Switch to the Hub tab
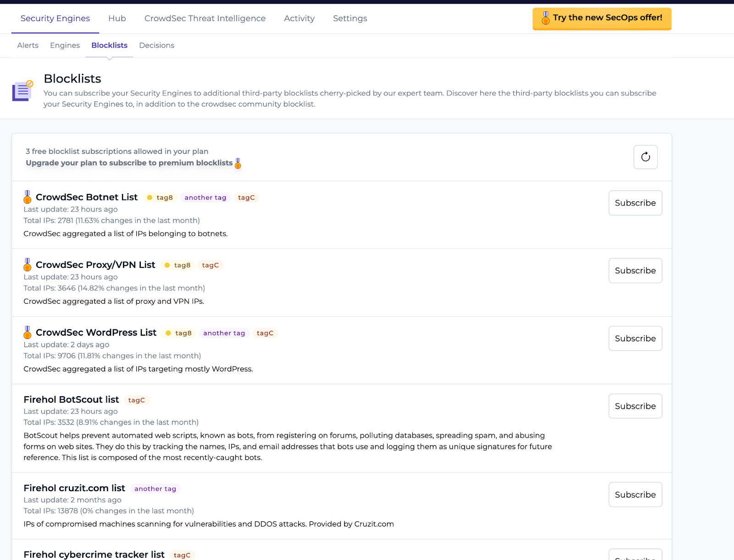734x560 pixels. 117,18
